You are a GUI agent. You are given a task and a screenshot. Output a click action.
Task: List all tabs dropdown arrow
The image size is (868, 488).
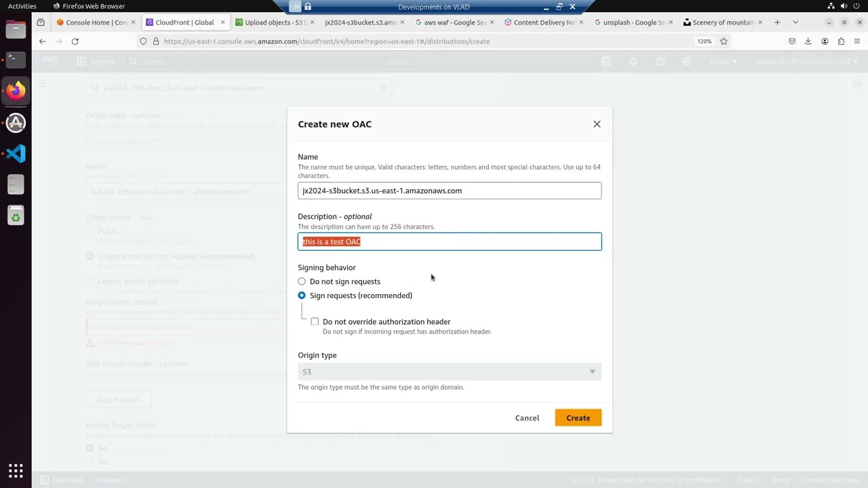point(795,22)
